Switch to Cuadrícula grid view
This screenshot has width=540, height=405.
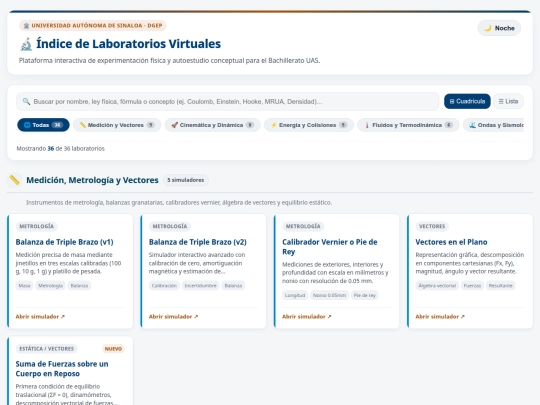point(467,101)
